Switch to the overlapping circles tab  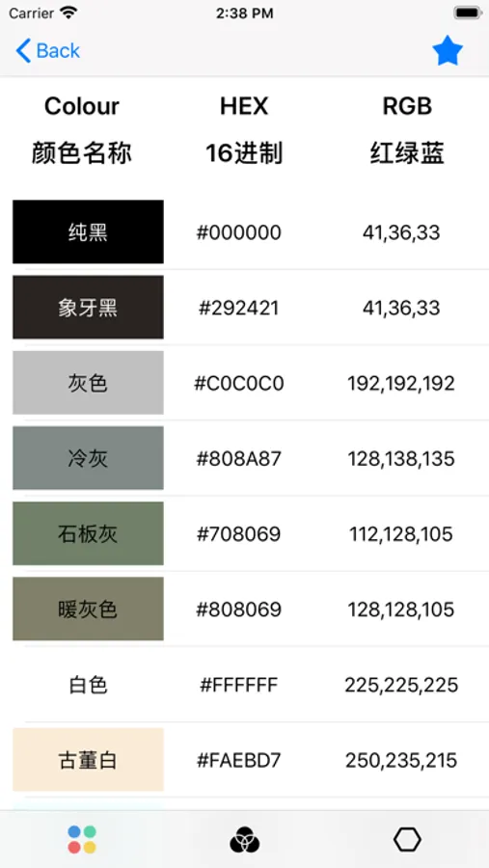click(244, 840)
